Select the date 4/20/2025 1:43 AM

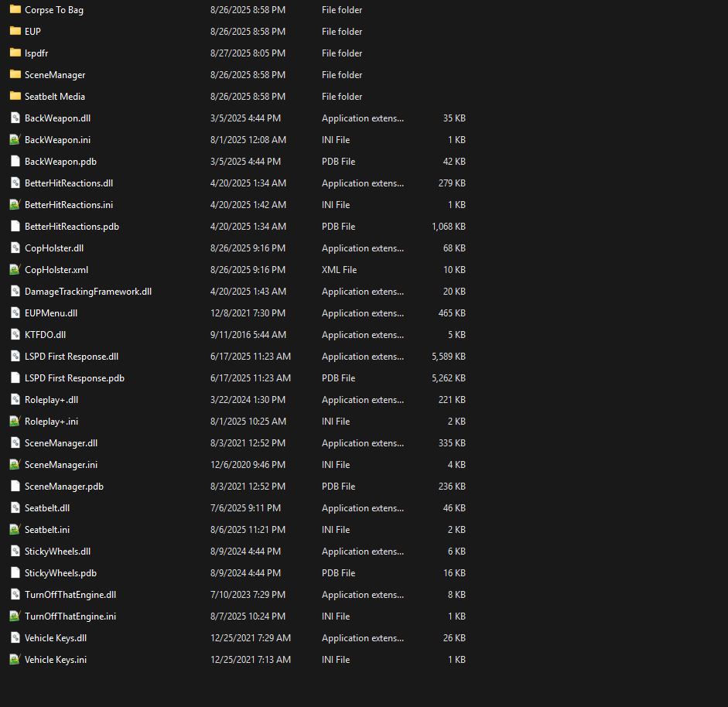tap(248, 292)
